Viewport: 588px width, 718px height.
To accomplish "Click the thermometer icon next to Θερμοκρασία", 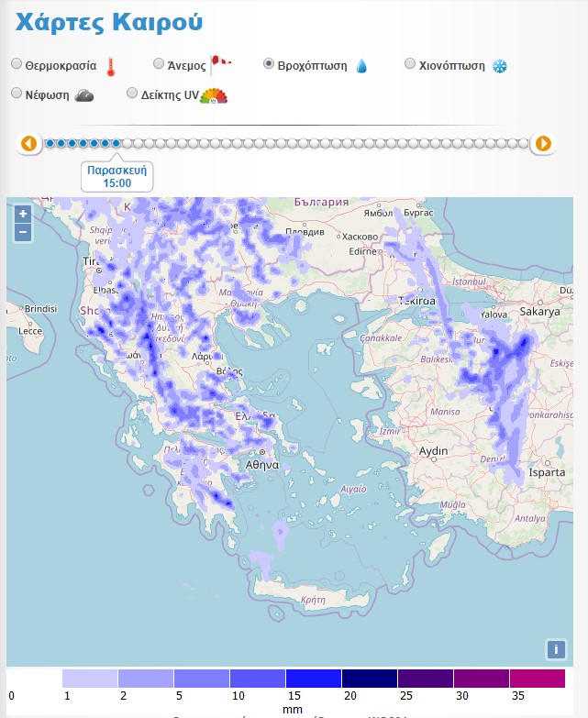I will tap(112, 66).
